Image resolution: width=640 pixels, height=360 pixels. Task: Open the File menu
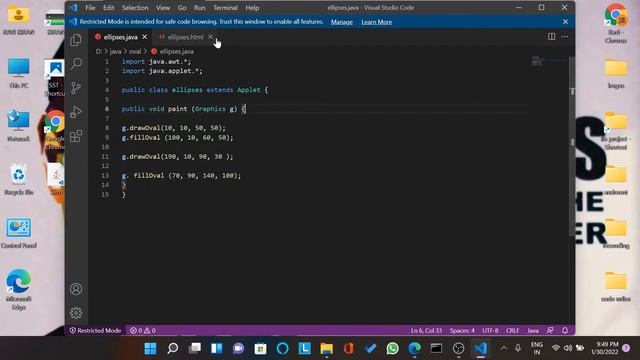tap(90, 8)
